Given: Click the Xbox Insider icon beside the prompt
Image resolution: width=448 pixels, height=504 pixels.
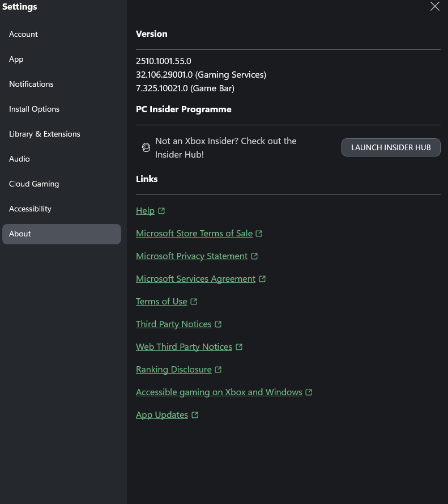Looking at the screenshot, I should [146, 148].
